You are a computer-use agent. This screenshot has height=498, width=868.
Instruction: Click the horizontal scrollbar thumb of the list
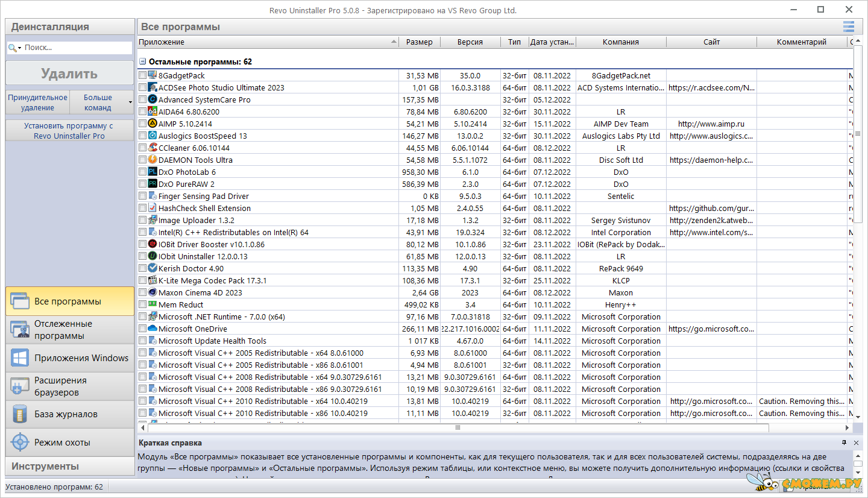tap(458, 427)
